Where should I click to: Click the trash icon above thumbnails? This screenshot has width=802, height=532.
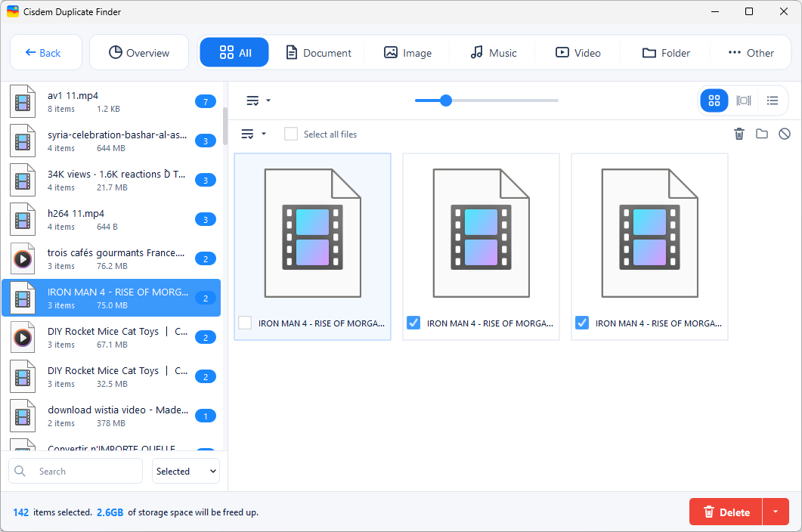coord(739,134)
